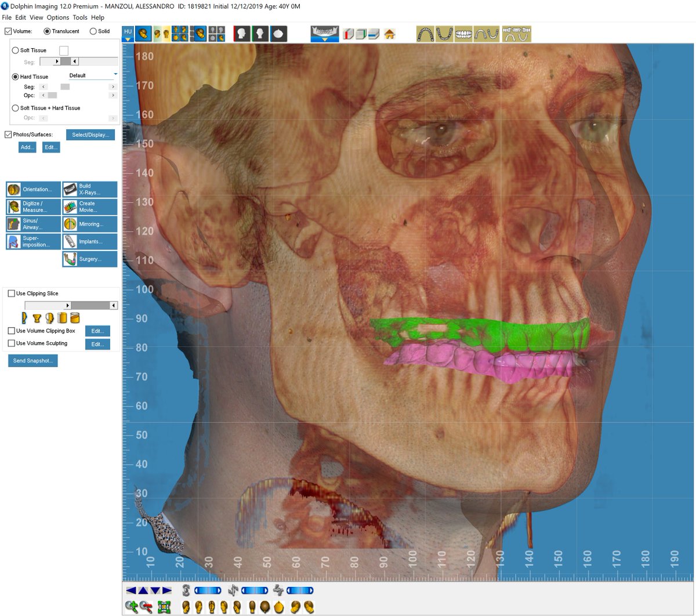The width and height of the screenshot is (696, 616).
Task: Open the Edit menu
Action: pyautogui.click(x=21, y=17)
